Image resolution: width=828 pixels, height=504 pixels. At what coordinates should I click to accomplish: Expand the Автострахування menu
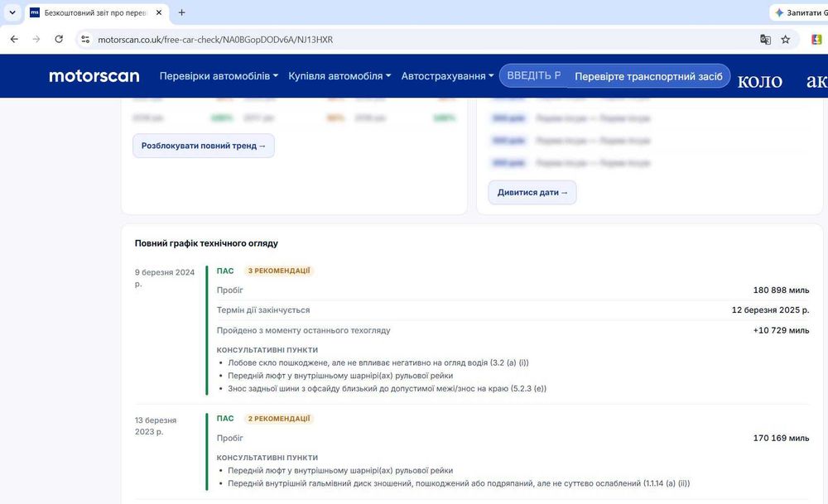point(447,76)
